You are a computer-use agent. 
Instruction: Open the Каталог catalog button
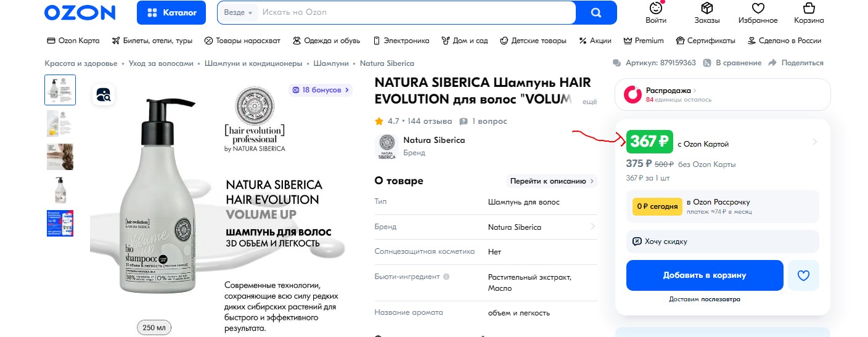[x=171, y=12]
